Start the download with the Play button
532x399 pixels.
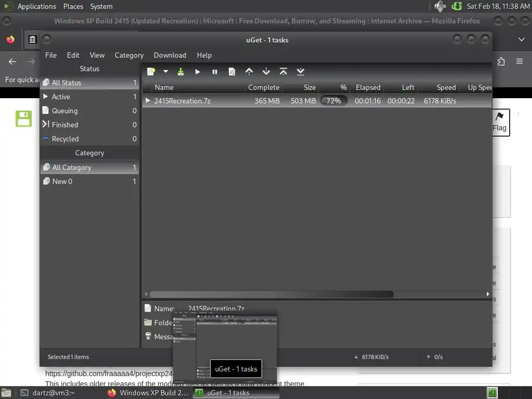(198, 72)
